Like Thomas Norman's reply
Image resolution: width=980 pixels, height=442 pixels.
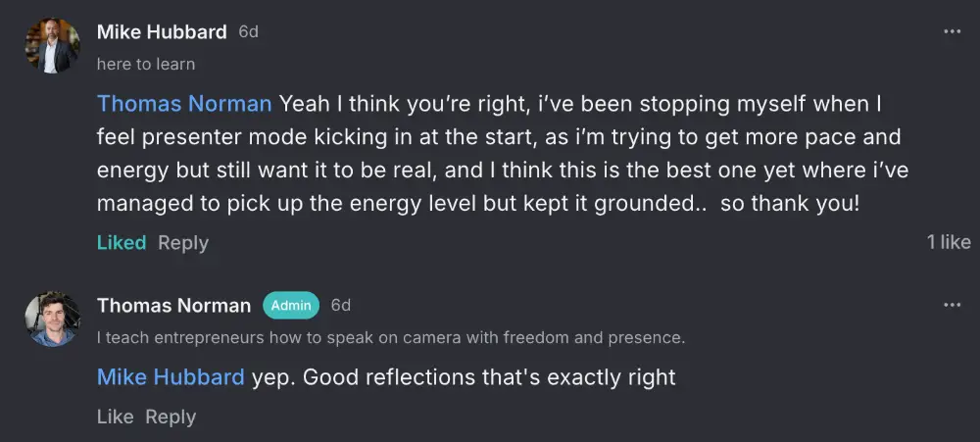click(x=115, y=417)
